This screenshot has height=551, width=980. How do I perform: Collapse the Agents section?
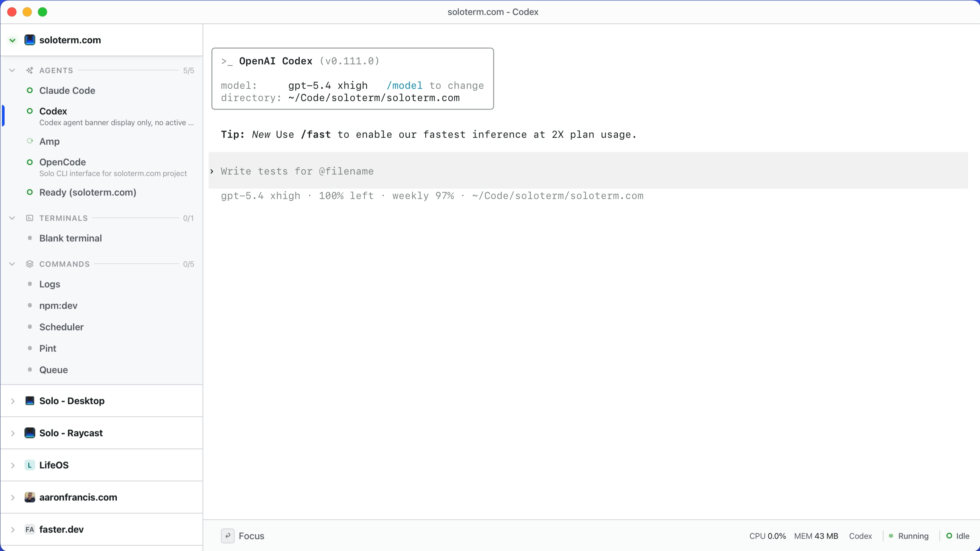(x=12, y=70)
